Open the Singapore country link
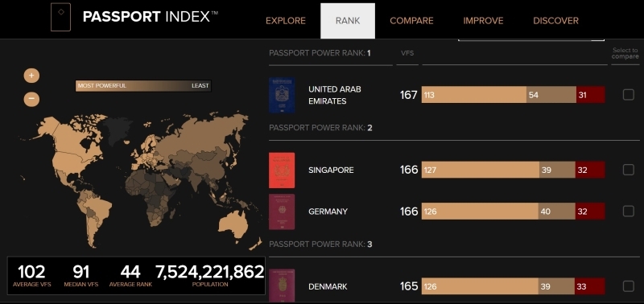 [331, 170]
